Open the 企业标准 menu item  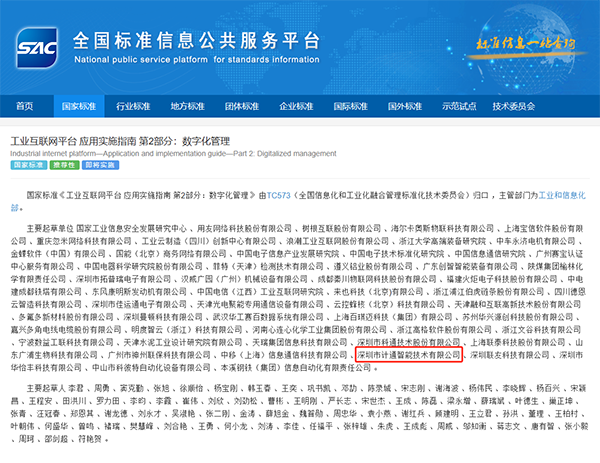pyautogui.click(x=296, y=105)
